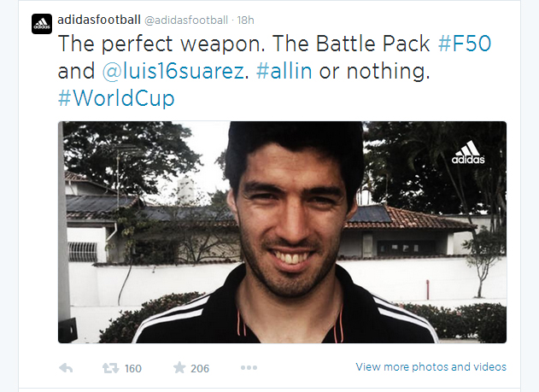Click the empty space between more icon and link
Image resolution: width=539 pixels, height=392 pixels.
(x=306, y=367)
